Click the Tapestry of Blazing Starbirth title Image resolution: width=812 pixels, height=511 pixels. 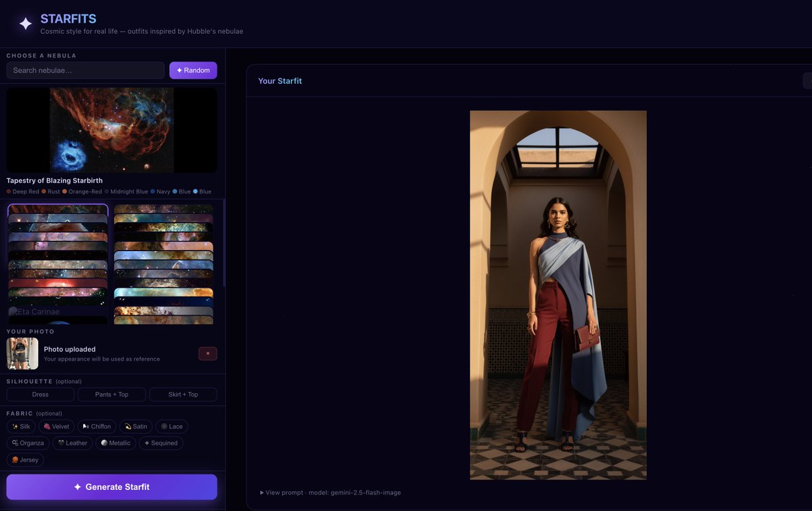pyautogui.click(x=55, y=181)
